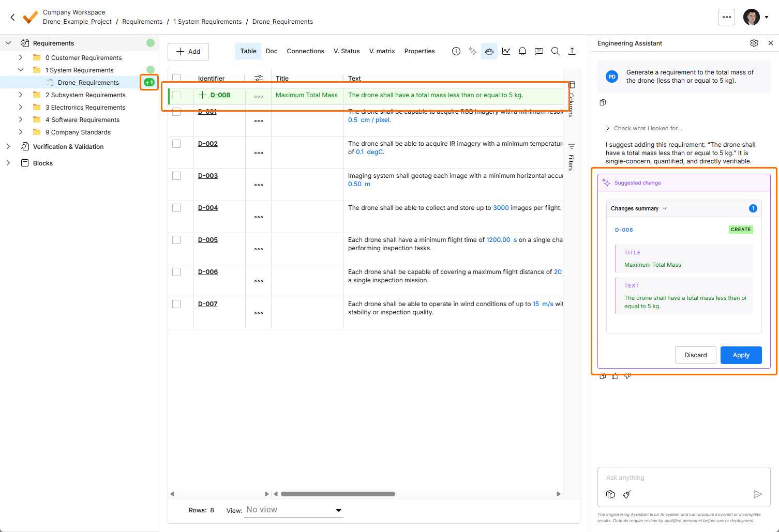Tick the checkbox for row D-005

[176, 240]
